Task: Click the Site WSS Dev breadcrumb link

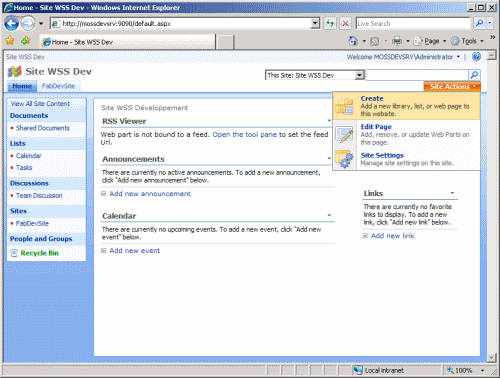Action: 25,57
